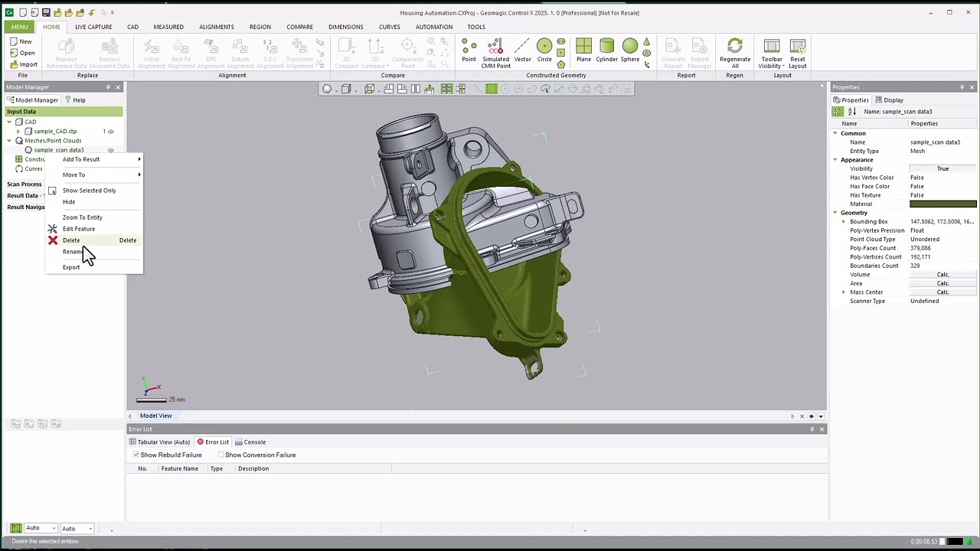
Task: Expand the Bounding Box property
Action: coord(844,222)
